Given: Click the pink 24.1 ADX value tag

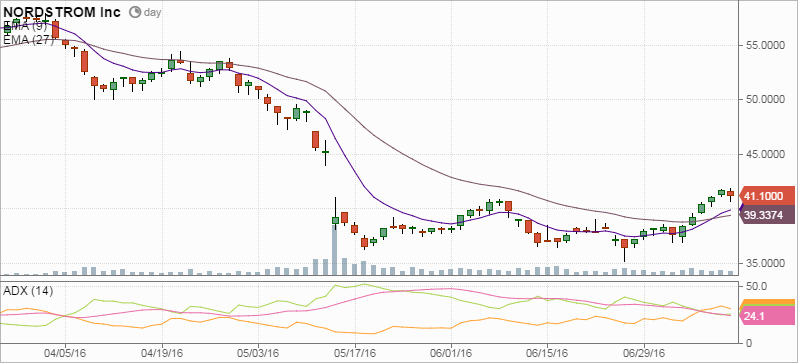Looking at the screenshot, I should coord(767,316).
